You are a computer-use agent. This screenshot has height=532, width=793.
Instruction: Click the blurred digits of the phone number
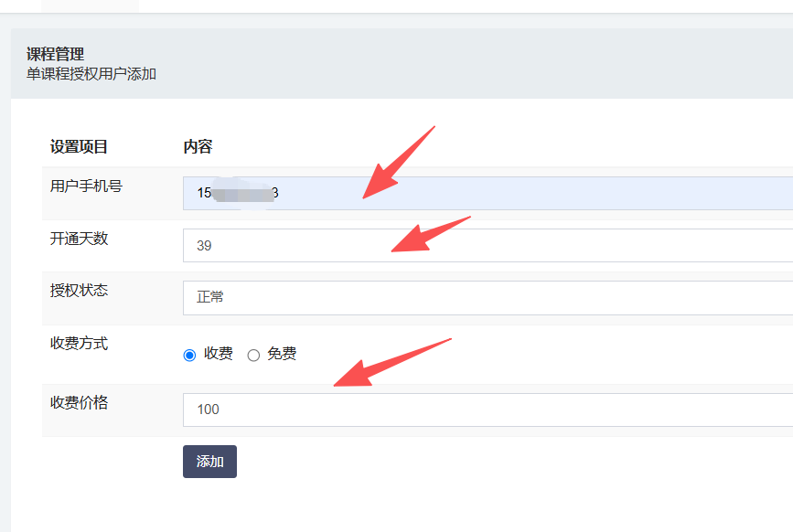[242, 194]
